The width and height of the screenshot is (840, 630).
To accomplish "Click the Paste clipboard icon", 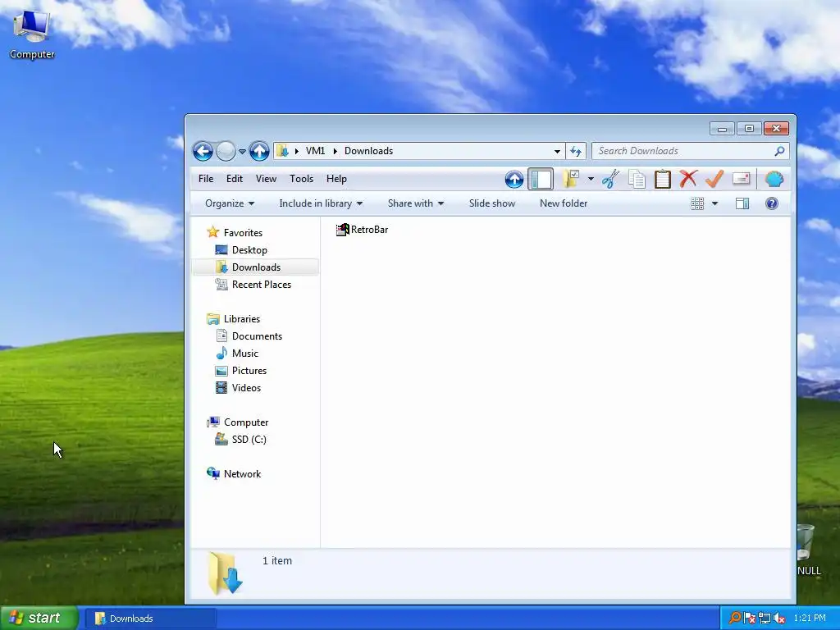I will point(663,179).
